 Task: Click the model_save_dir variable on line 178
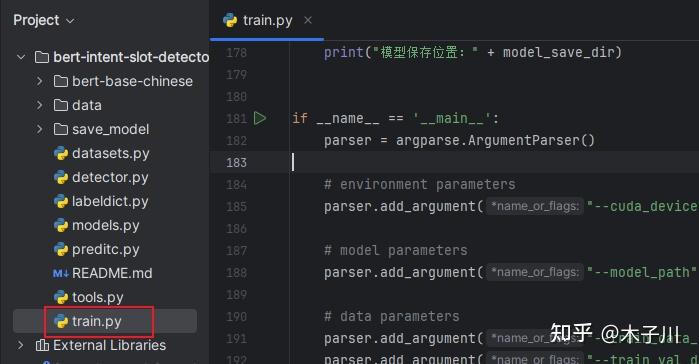(x=559, y=53)
